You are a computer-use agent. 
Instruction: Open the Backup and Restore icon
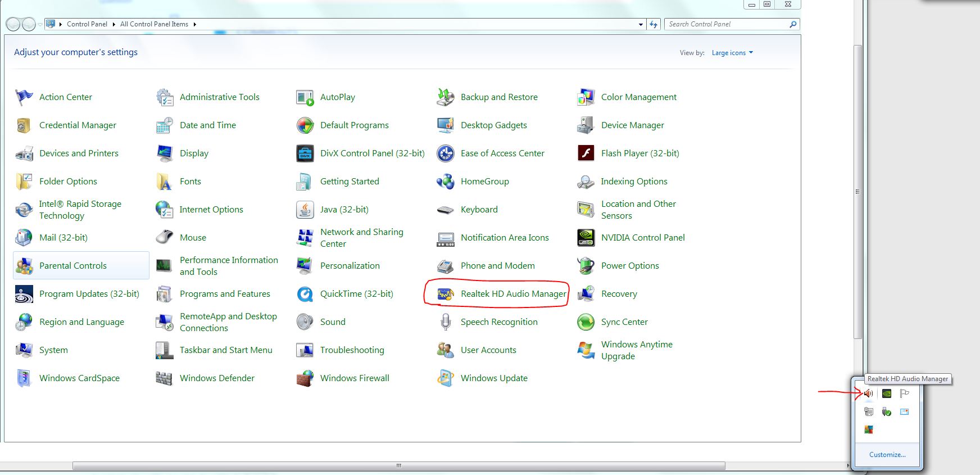point(445,97)
